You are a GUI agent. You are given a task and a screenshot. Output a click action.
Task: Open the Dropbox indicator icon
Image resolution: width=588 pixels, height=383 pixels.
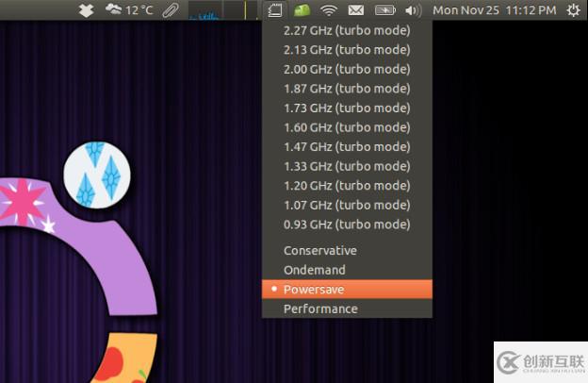(86, 10)
